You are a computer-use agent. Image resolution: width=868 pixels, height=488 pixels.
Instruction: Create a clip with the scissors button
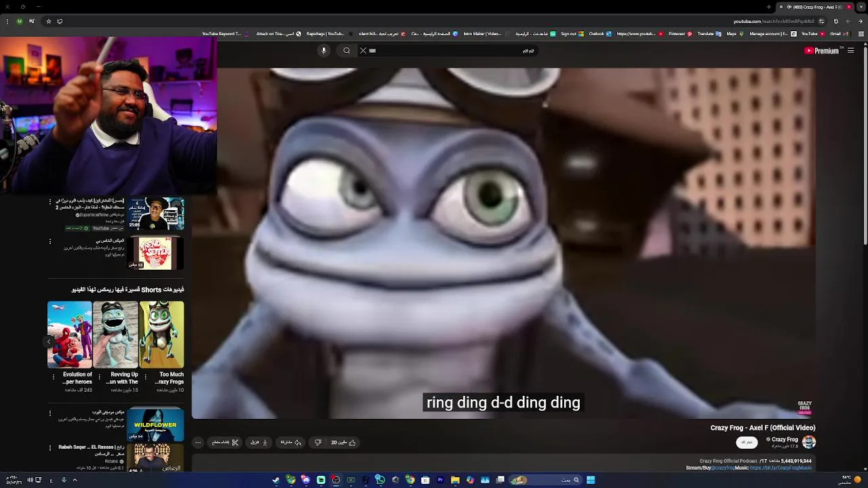(x=225, y=443)
